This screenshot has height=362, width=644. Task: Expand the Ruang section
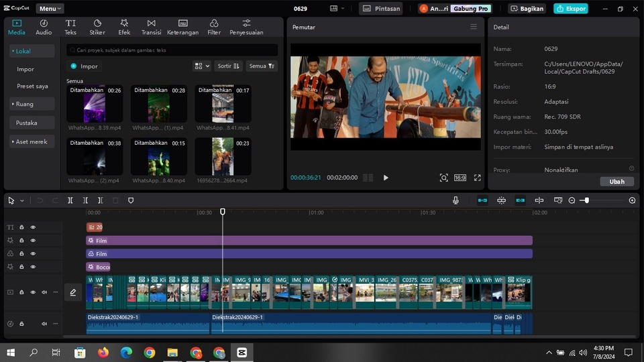pyautogui.click(x=32, y=104)
